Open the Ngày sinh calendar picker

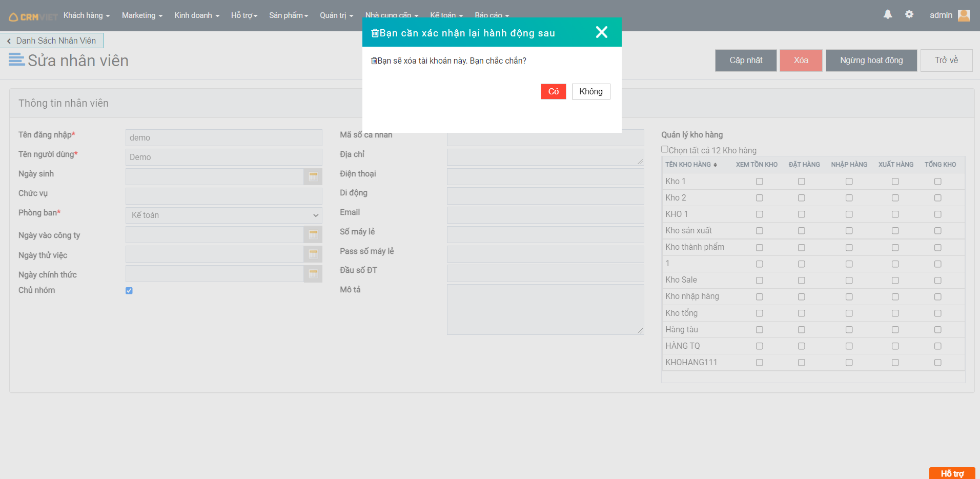pos(313,176)
